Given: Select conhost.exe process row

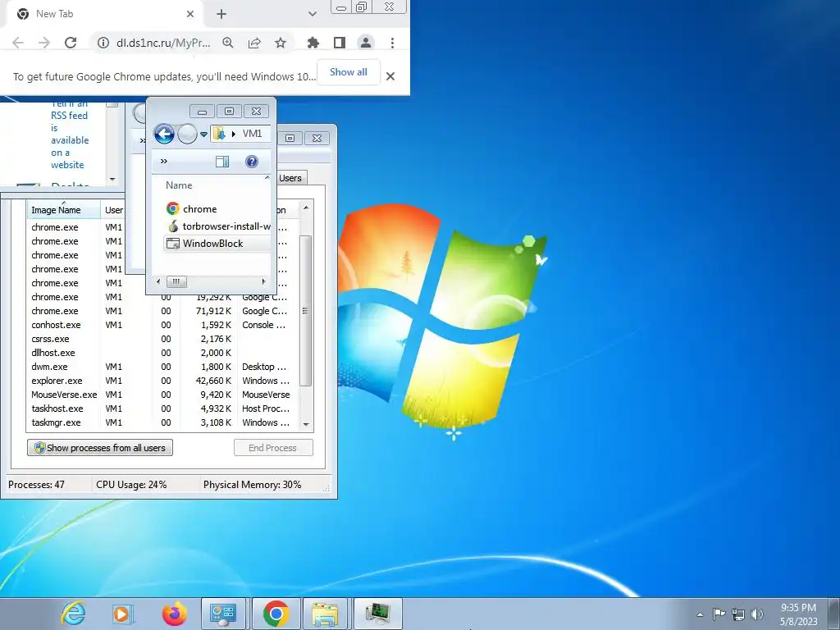Looking at the screenshot, I should [161, 325].
